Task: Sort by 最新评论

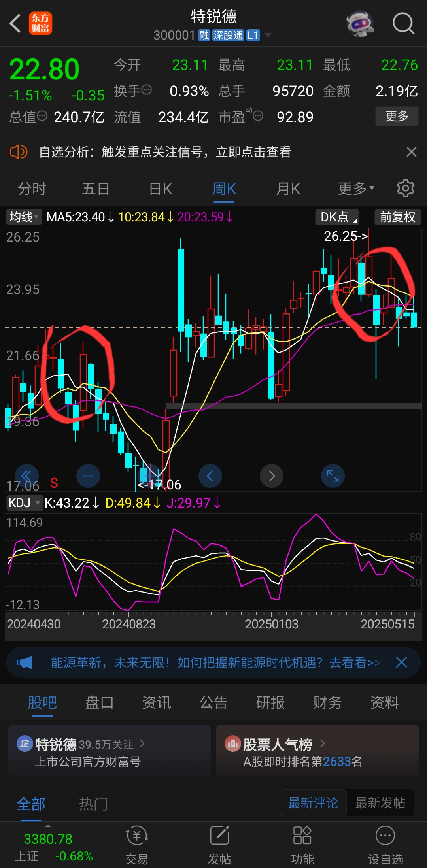Action: click(x=313, y=803)
